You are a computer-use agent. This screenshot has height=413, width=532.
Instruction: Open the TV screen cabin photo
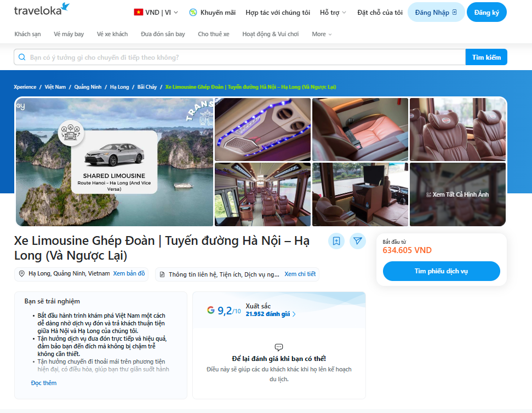point(360,194)
